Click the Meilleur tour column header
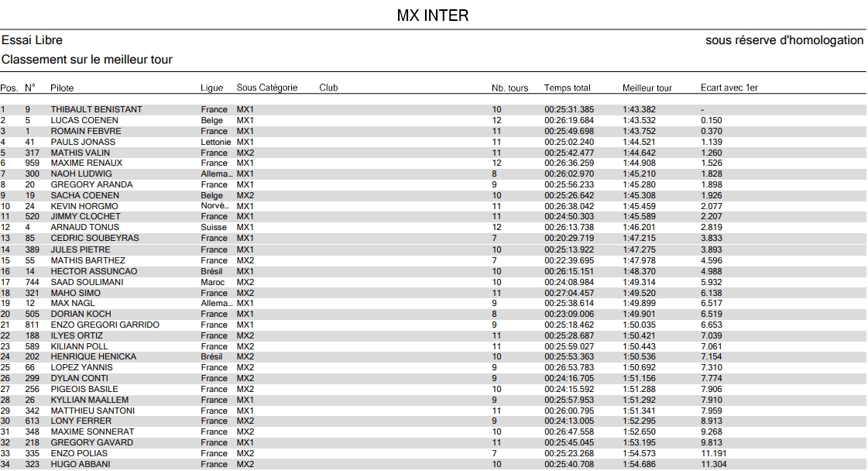The height and width of the screenshot is (471, 868). 647,88
